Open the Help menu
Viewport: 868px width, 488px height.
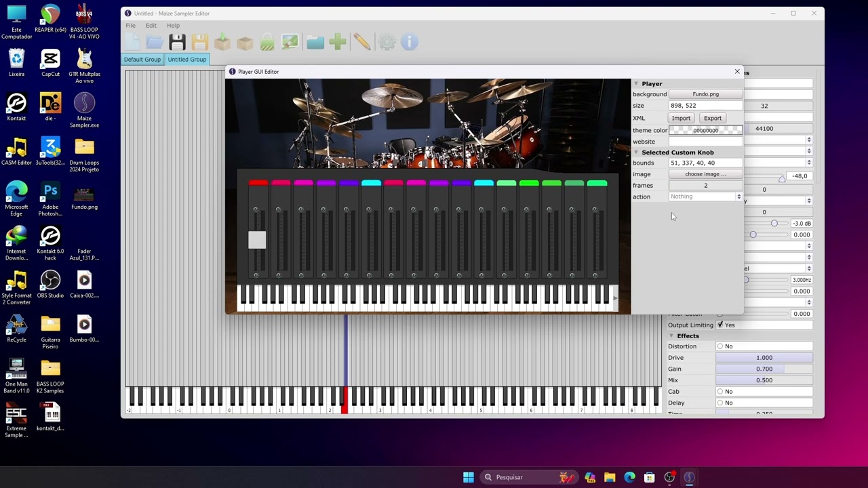click(x=173, y=26)
